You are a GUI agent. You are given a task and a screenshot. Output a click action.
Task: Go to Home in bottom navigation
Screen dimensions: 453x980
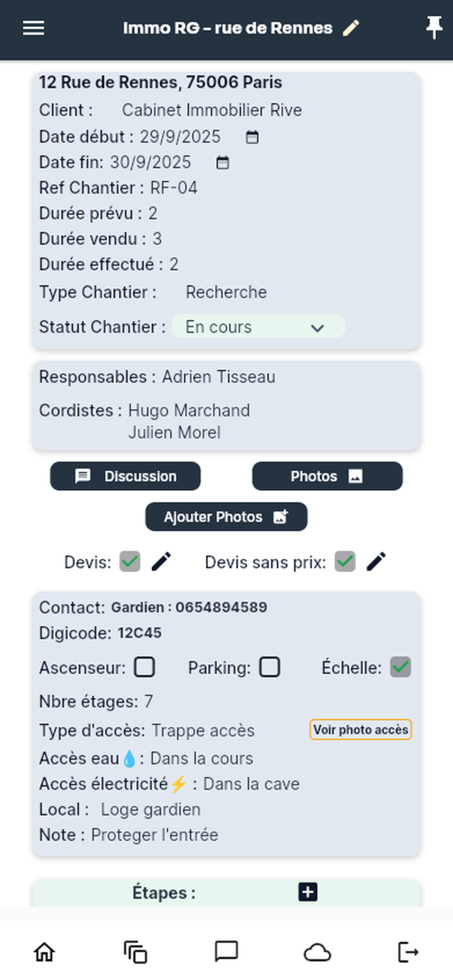pyautogui.click(x=44, y=952)
